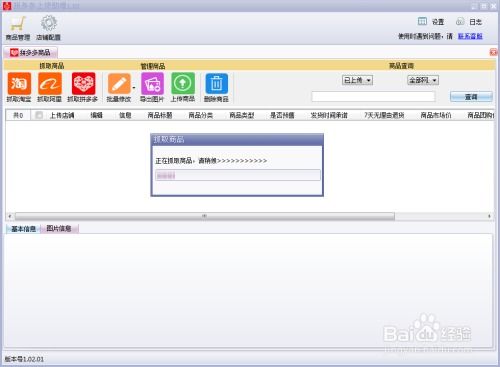
Task: Switch to the 图片信息 tab
Action: coord(59,228)
